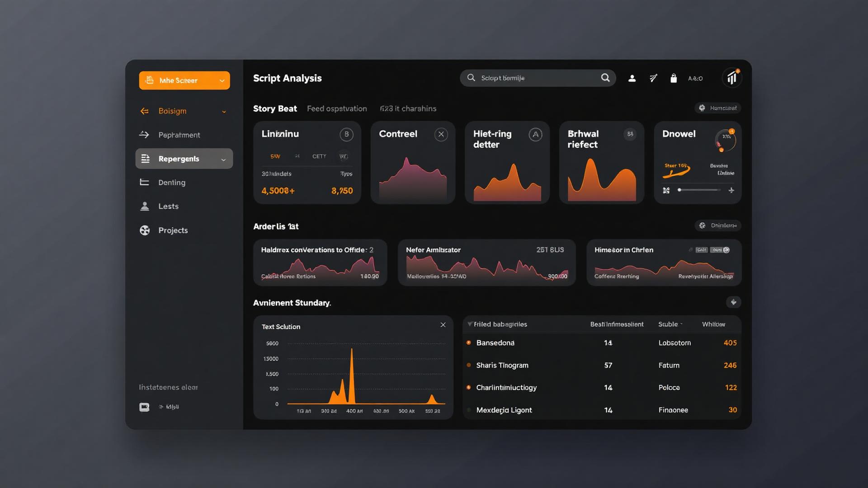Switch to the Feed ospstvation tab
This screenshot has height=488, width=868.
(x=337, y=108)
